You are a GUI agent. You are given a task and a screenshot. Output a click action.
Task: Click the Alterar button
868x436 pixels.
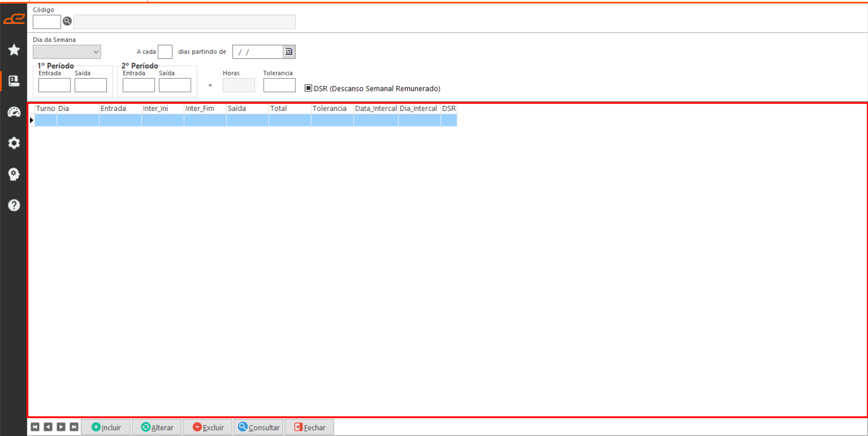coord(157,427)
